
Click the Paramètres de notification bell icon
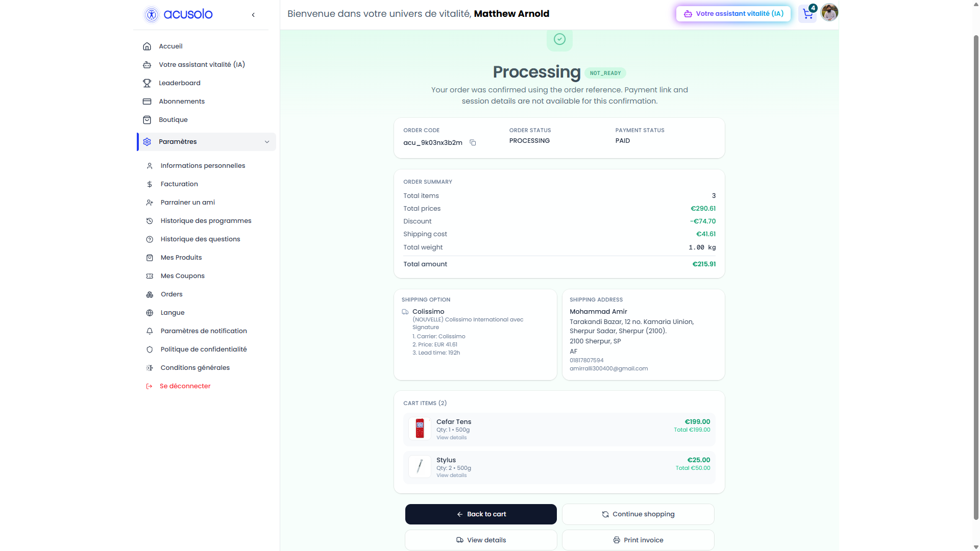pyautogui.click(x=150, y=331)
